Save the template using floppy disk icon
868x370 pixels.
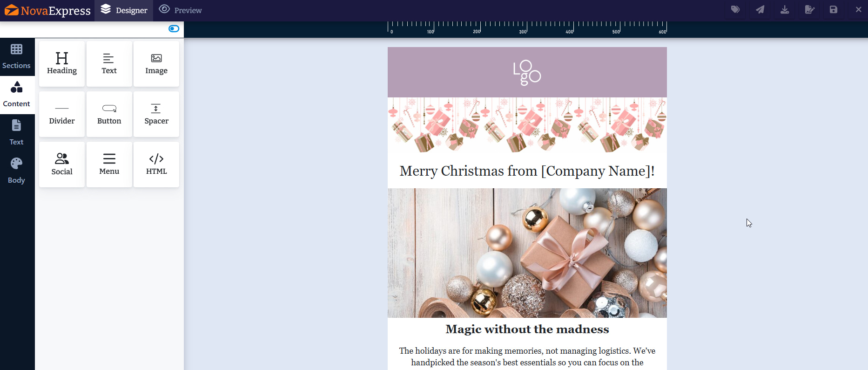click(x=834, y=10)
